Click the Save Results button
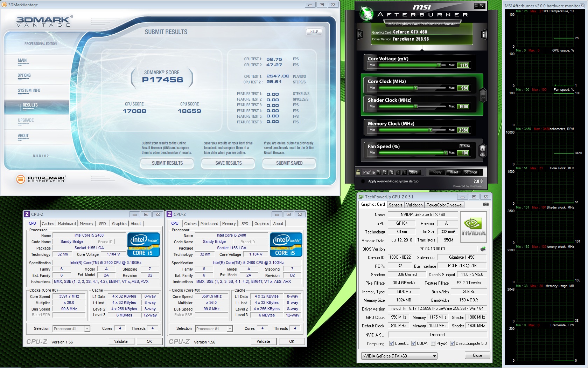The image size is (588, 368). coord(229,163)
